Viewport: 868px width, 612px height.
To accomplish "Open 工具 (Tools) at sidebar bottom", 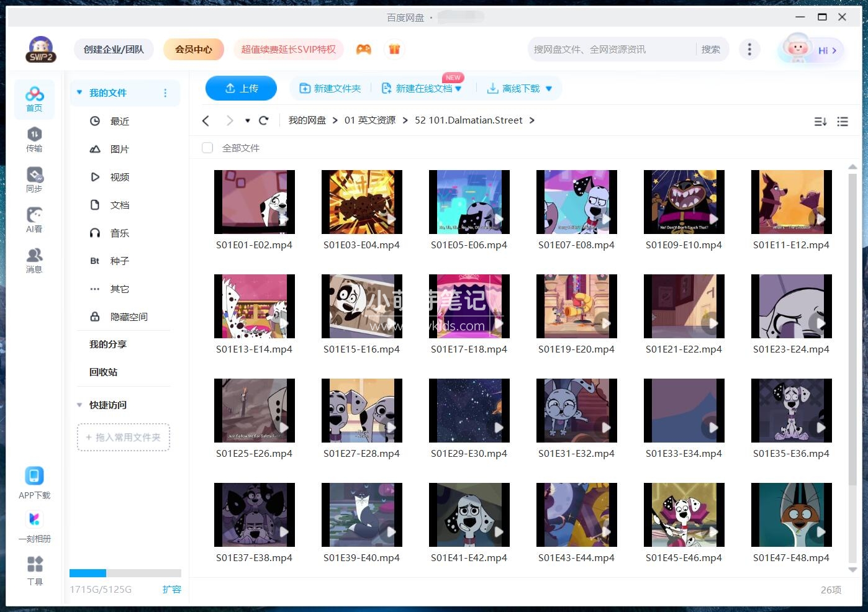I will tap(34, 568).
